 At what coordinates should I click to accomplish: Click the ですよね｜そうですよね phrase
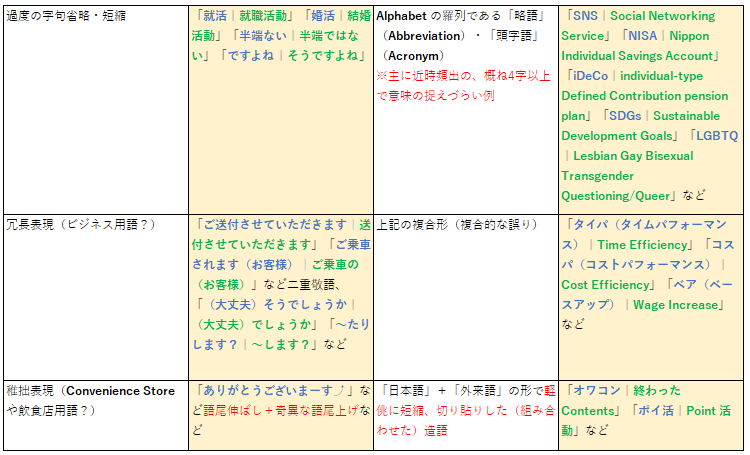(x=298, y=55)
